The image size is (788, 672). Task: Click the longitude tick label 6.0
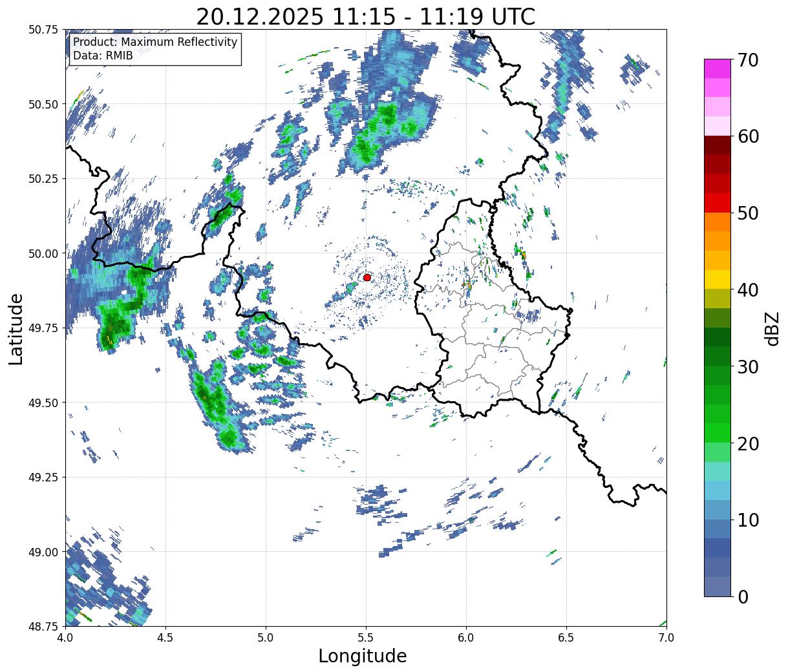(x=466, y=637)
